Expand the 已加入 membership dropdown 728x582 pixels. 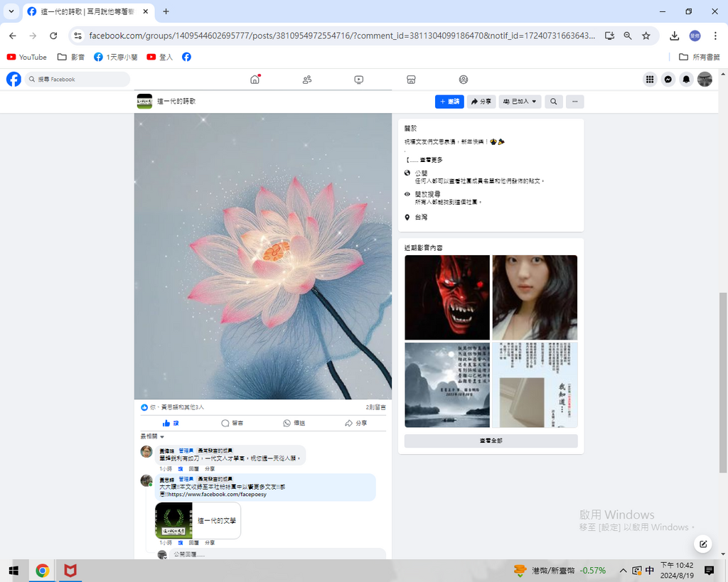tap(520, 102)
